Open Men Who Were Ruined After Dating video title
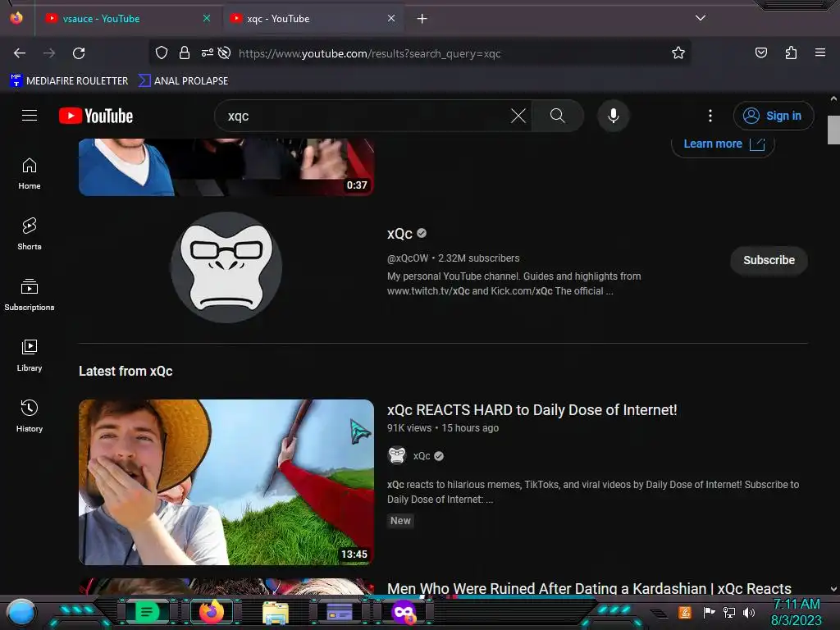840x630 pixels. (x=589, y=588)
